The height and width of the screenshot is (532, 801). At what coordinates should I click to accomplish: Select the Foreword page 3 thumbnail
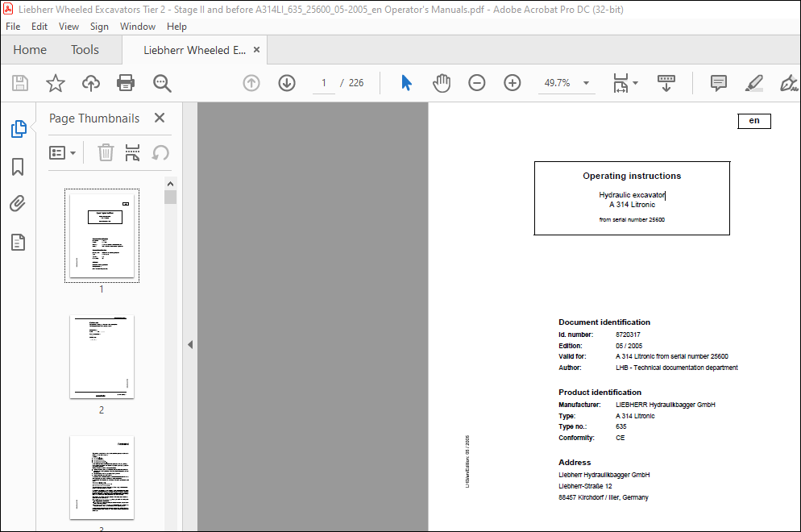pos(102,477)
